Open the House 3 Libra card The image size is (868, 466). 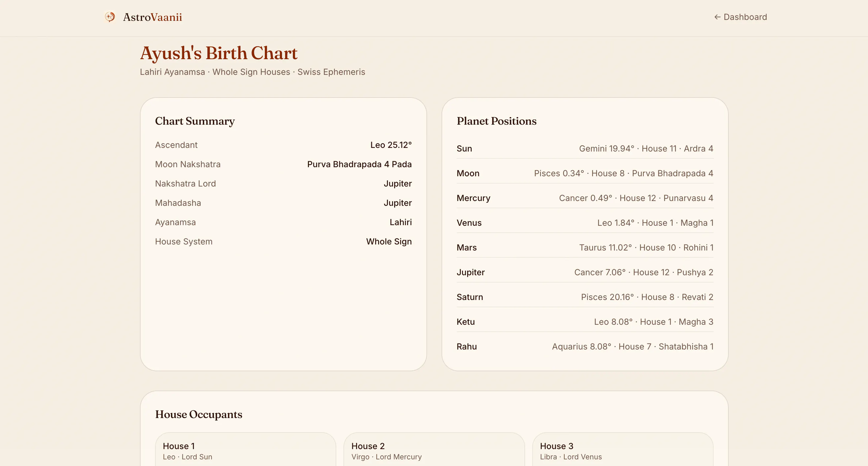(623, 449)
